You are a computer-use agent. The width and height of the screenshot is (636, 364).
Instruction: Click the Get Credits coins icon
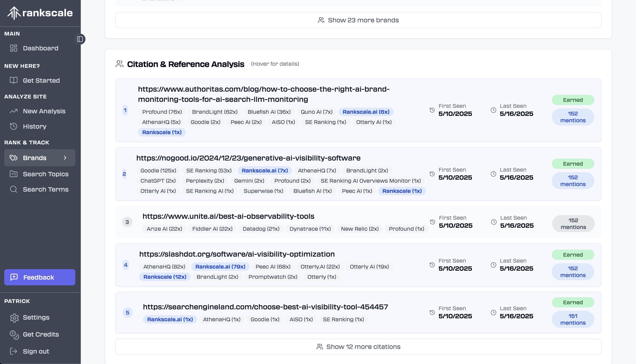(x=14, y=335)
